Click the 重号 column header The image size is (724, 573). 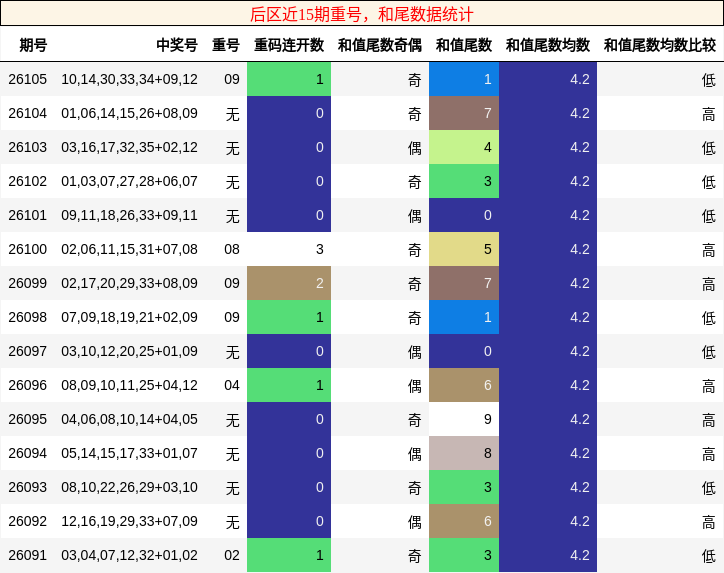coord(226,45)
